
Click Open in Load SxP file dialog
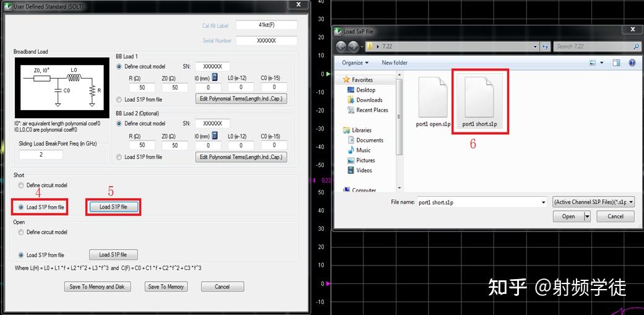(x=569, y=217)
